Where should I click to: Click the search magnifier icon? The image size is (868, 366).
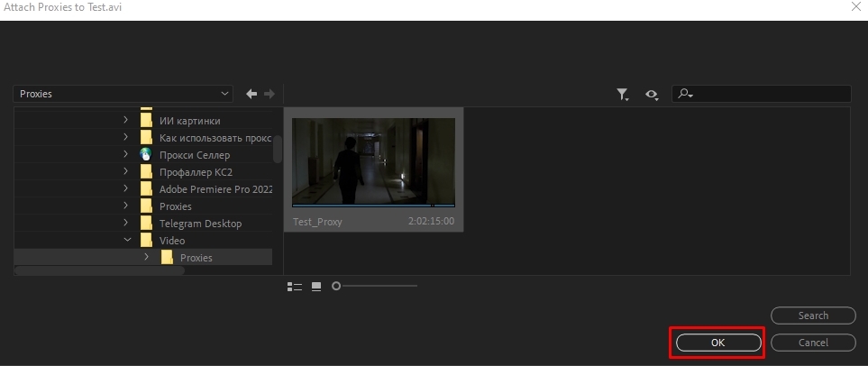[x=685, y=94]
